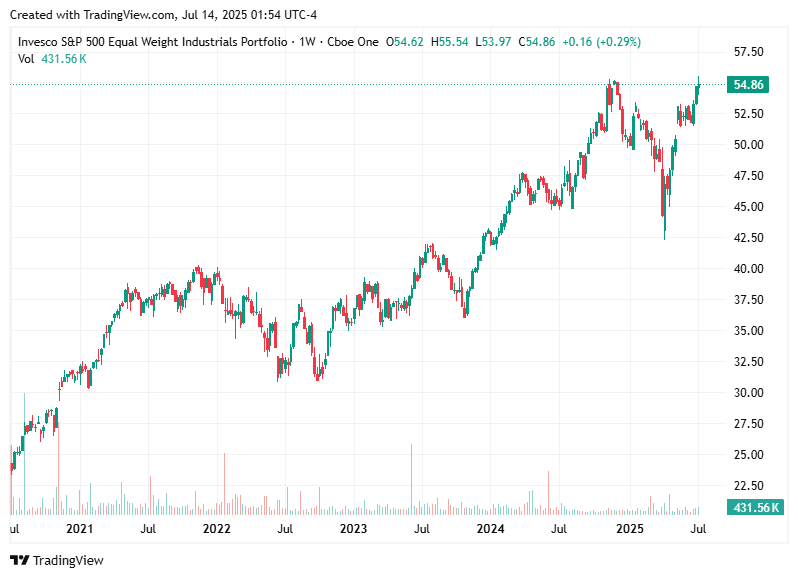Click the 47.50 price axis label
The image size is (798, 578).
[749, 176]
